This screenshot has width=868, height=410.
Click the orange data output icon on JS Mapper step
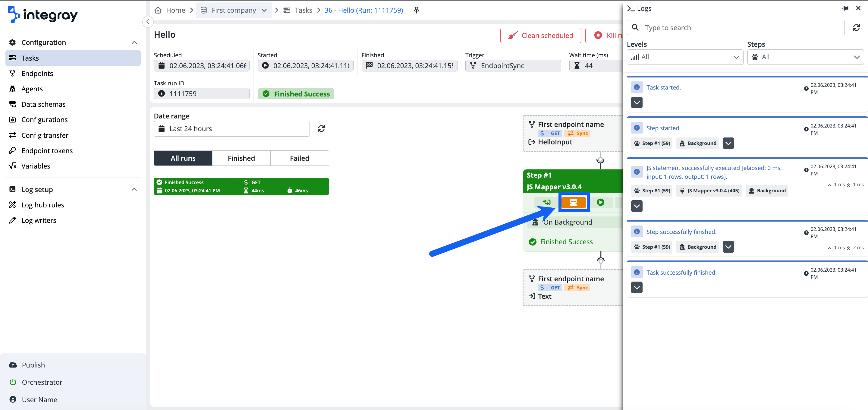click(x=574, y=202)
